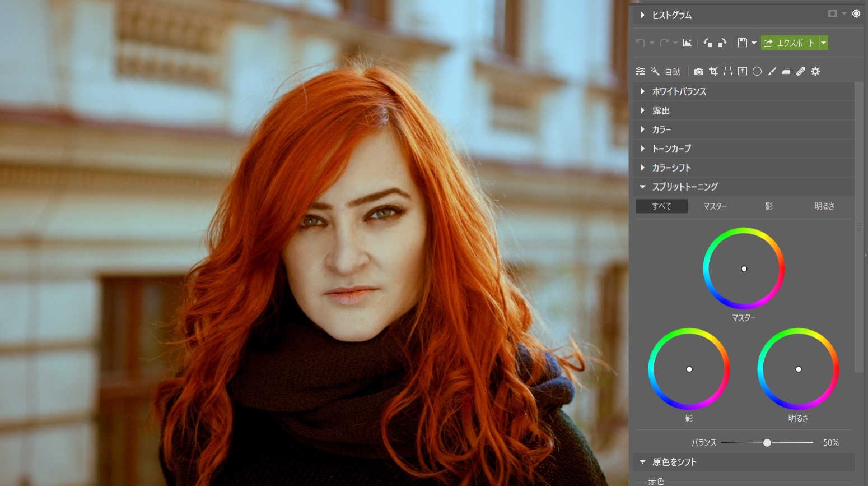Collapse the スプリットトーニング section
Viewport: 868px width, 486px height.
pos(744,187)
